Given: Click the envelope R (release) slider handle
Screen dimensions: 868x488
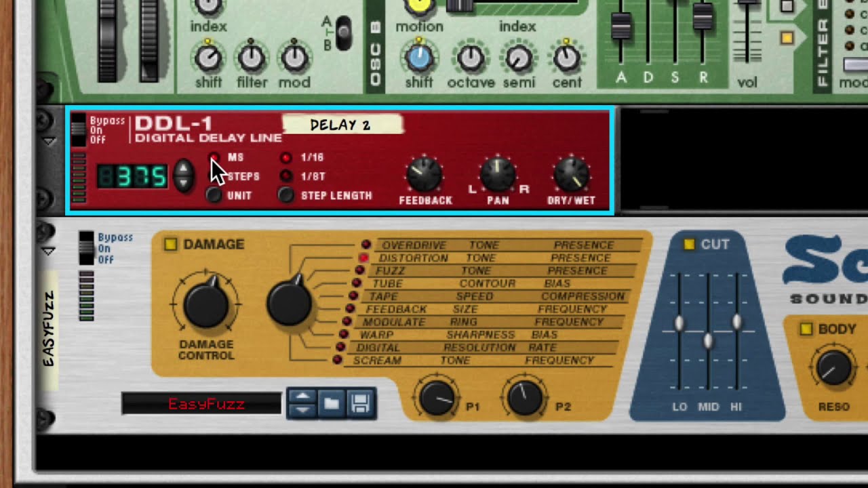Looking at the screenshot, I should [703, 18].
